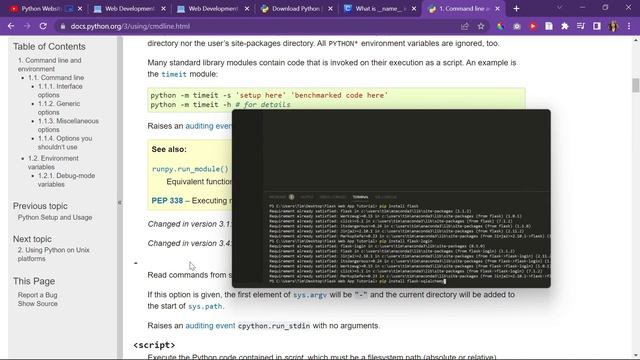
Task: Open the Extensions puzzle menu
Action: click(565, 26)
